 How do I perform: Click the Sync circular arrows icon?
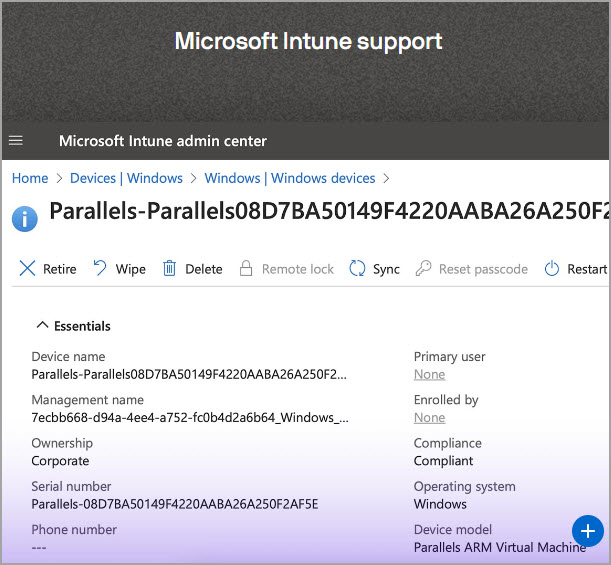point(357,268)
